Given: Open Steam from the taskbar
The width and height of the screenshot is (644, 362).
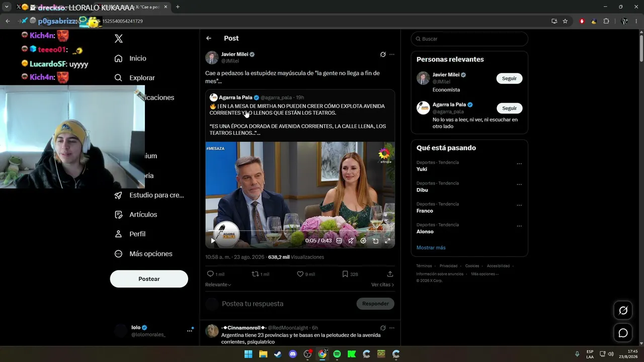Looking at the screenshot, I should (x=278, y=354).
